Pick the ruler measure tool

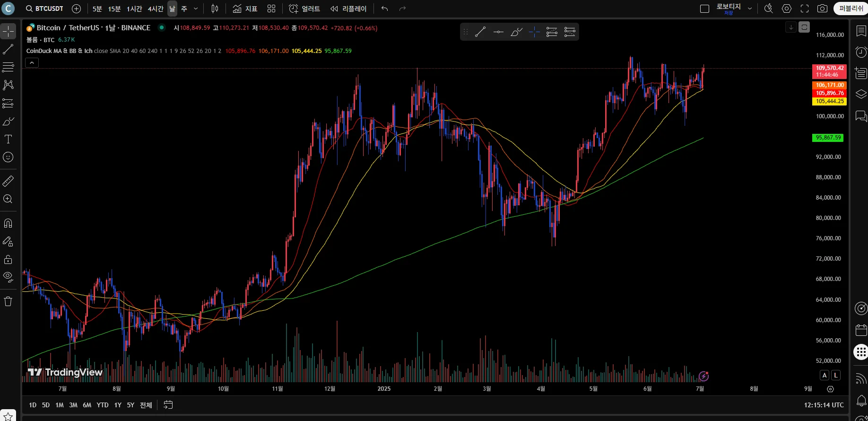tap(8, 181)
